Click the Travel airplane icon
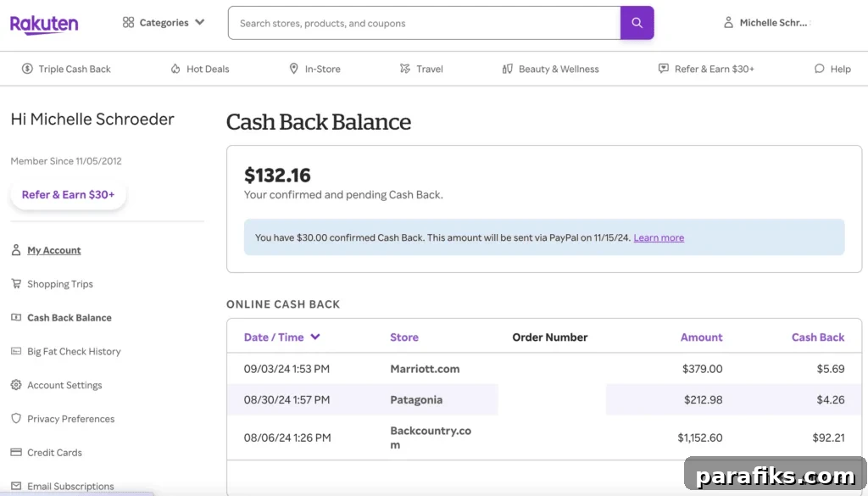 [x=405, y=69]
